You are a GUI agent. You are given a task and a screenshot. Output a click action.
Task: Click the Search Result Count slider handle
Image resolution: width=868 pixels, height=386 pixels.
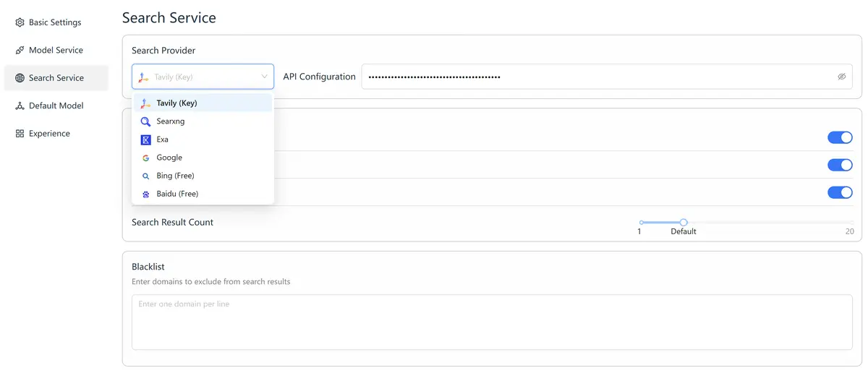684,223
